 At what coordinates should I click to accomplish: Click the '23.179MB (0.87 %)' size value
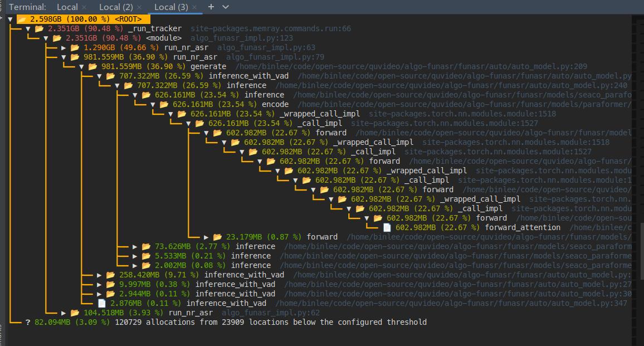pyautogui.click(x=264, y=237)
